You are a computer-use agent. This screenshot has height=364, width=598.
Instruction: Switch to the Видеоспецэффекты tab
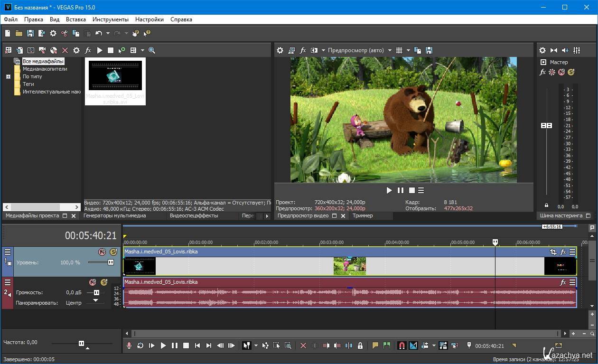pyautogui.click(x=194, y=215)
